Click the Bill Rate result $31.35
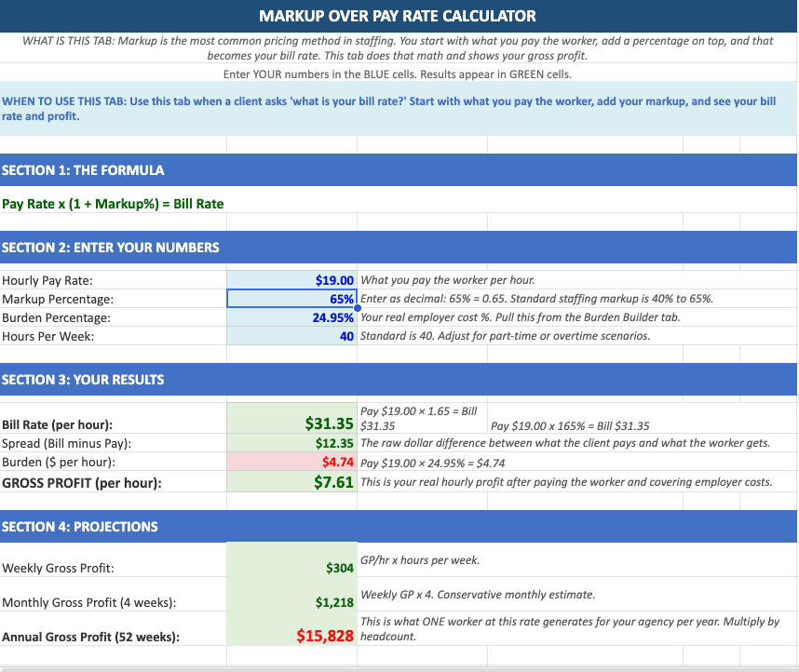The image size is (799, 672). [x=292, y=418]
